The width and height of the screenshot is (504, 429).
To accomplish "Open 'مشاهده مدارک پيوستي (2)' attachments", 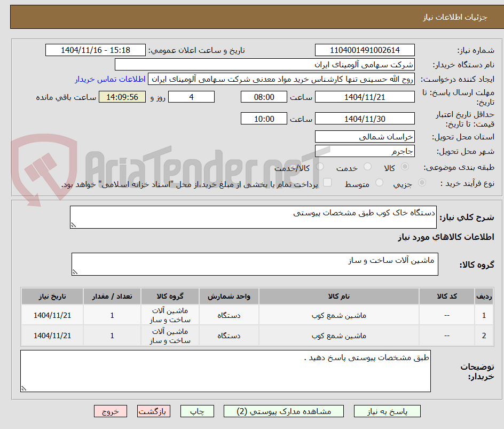I will pos(283,411).
